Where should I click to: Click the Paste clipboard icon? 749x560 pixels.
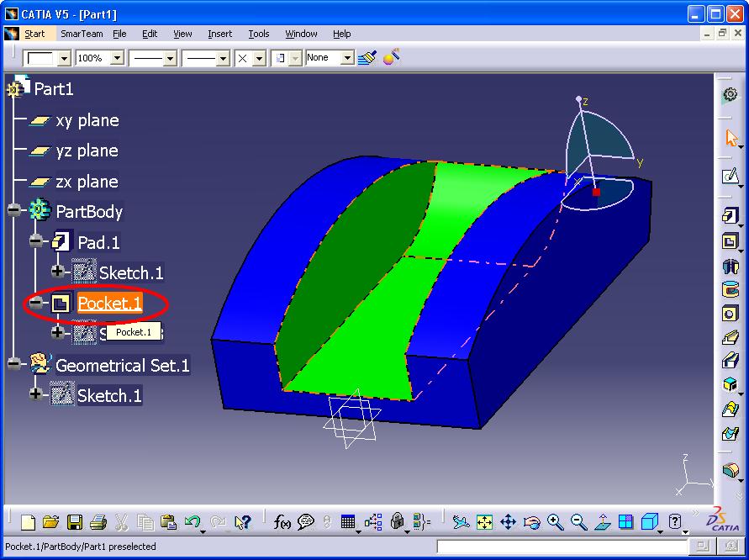click(168, 522)
